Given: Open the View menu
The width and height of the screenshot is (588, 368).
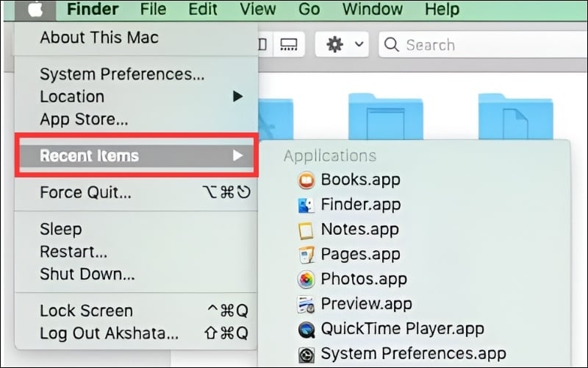Looking at the screenshot, I should (x=258, y=9).
